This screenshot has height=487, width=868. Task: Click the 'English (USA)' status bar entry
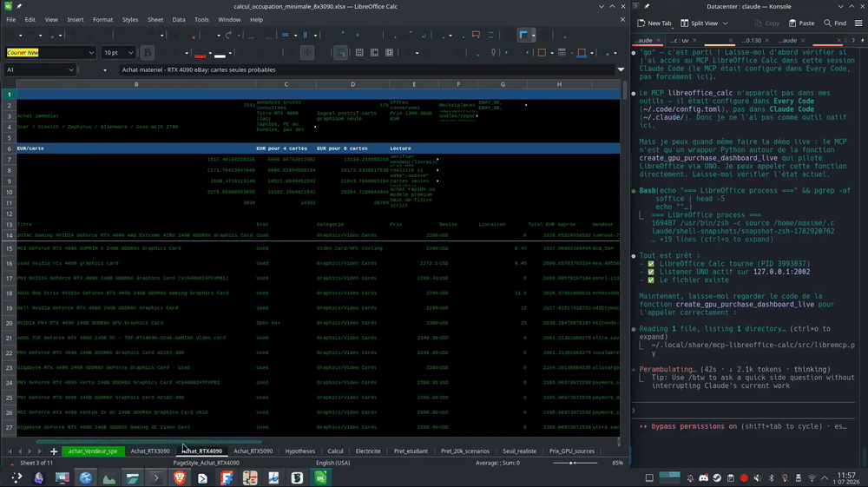332,463
